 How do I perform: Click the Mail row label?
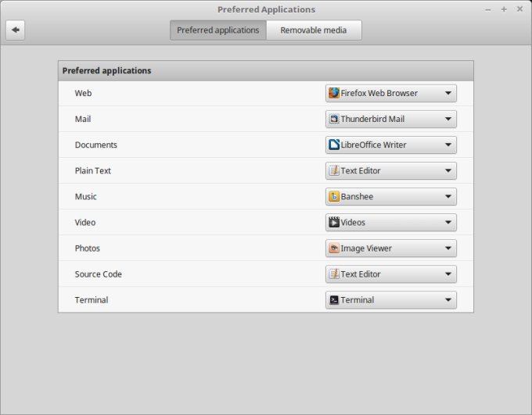[x=83, y=119]
